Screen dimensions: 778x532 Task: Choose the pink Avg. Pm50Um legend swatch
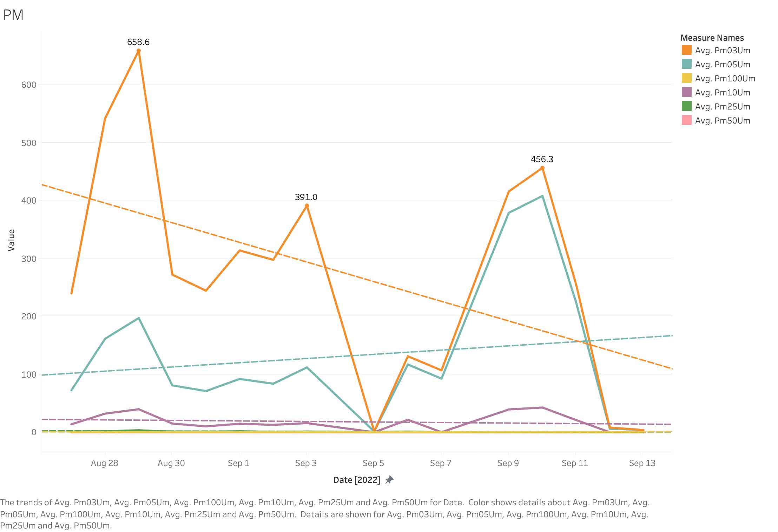[x=686, y=120]
